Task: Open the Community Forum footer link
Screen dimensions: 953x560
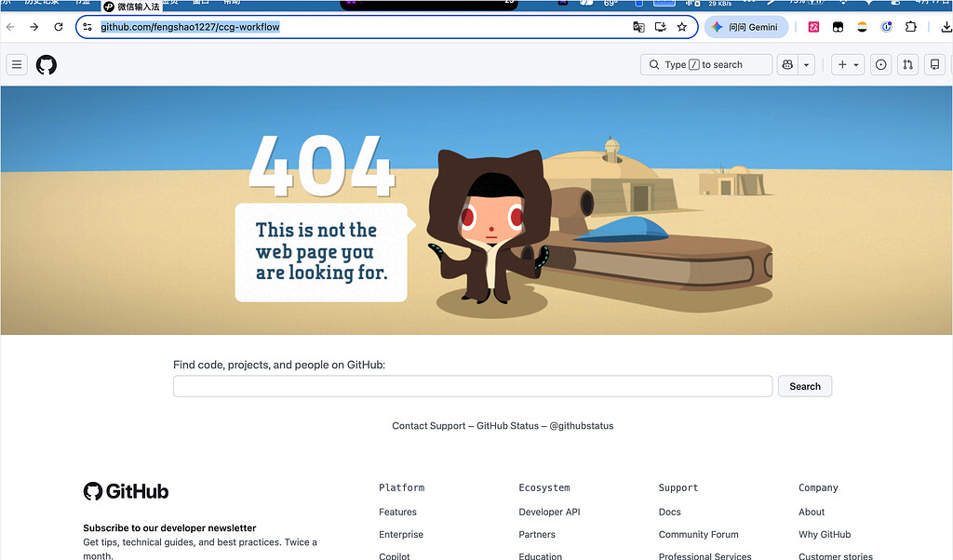Action: (698, 535)
